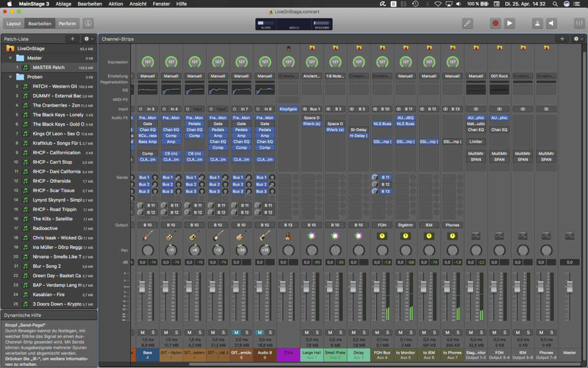The width and height of the screenshot is (588, 368).
Task: Open the St-Delay plugin slot
Action: pyautogui.click(x=358, y=130)
